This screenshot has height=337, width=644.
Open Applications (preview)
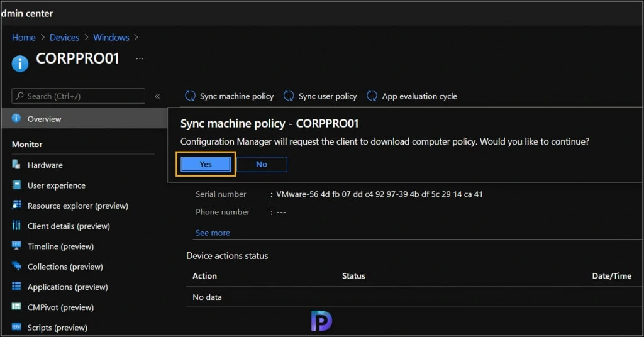pos(67,287)
